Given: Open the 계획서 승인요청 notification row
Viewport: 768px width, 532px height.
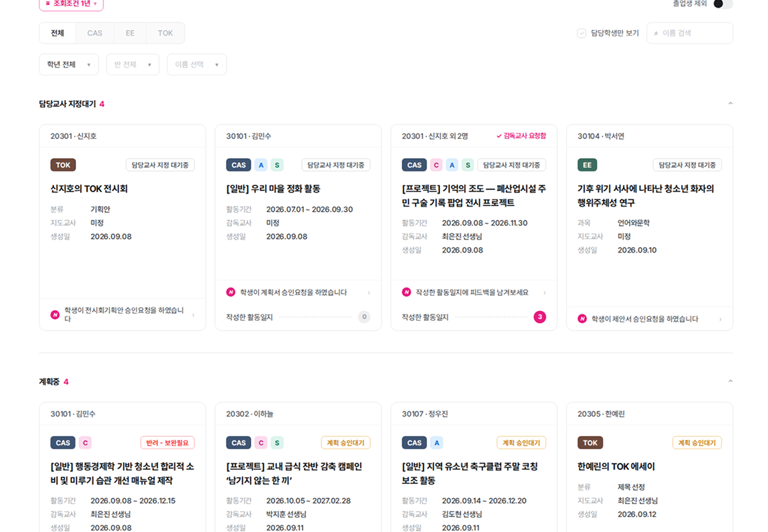Looking at the screenshot, I should tap(298, 292).
